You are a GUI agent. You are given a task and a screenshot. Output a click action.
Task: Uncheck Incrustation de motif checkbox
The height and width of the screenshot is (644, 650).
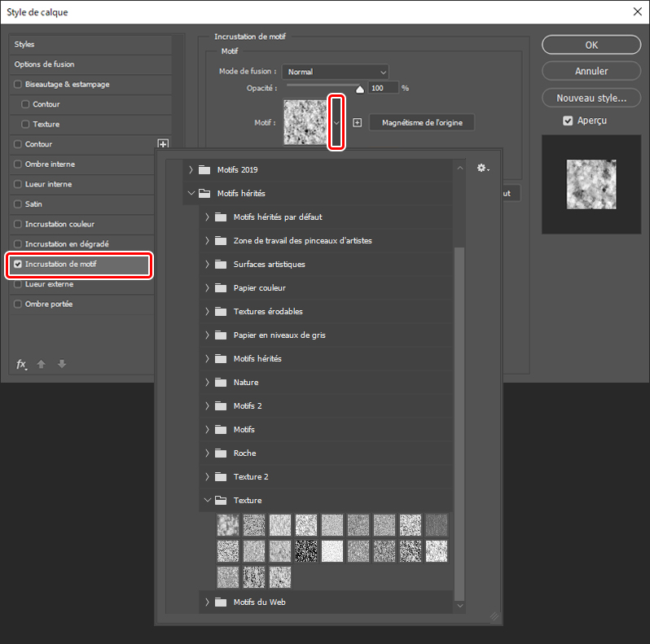click(18, 265)
